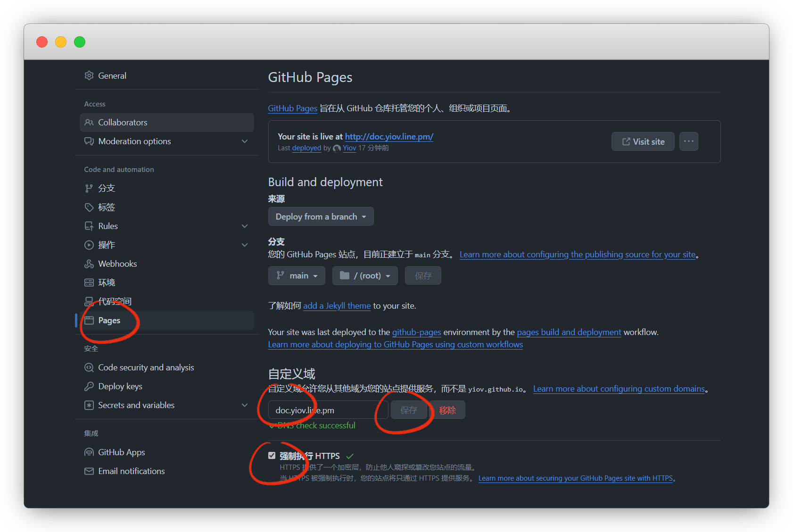Image resolution: width=793 pixels, height=532 pixels.
Task: Click the Email notifications envelope icon
Action: (89, 471)
